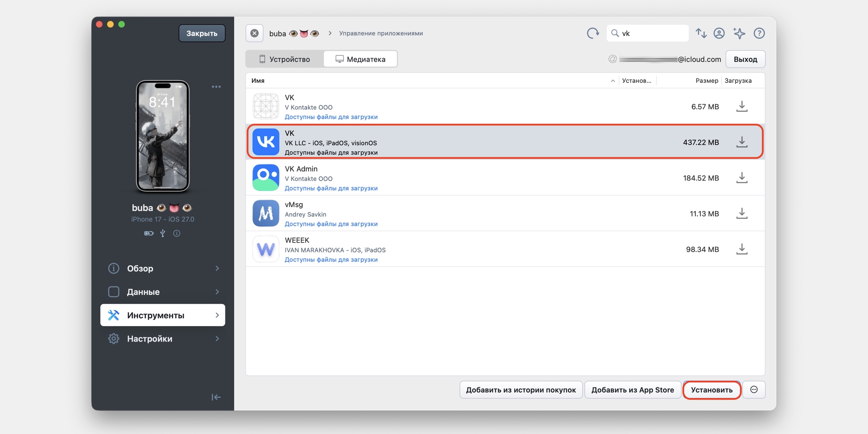Viewport: 868px width, 434px height.
Task: Expand the Обзор chevron
Action: [x=217, y=268]
